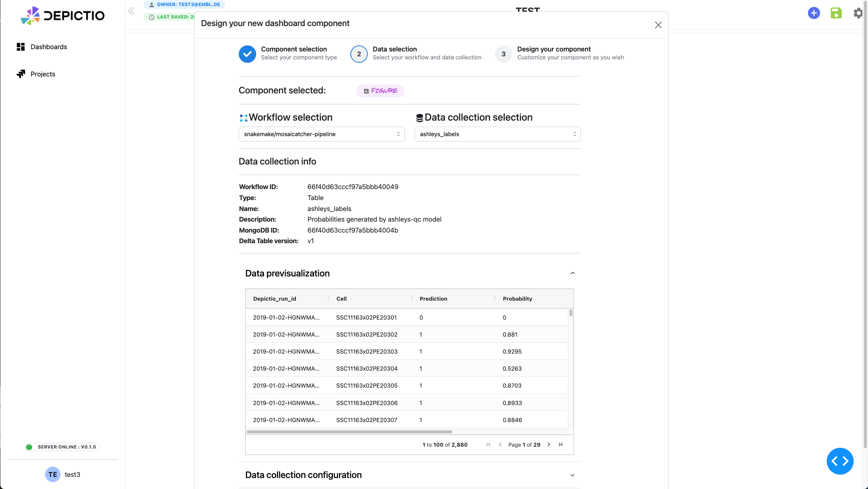
Task: Go to first page of table
Action: click(488, 445)
